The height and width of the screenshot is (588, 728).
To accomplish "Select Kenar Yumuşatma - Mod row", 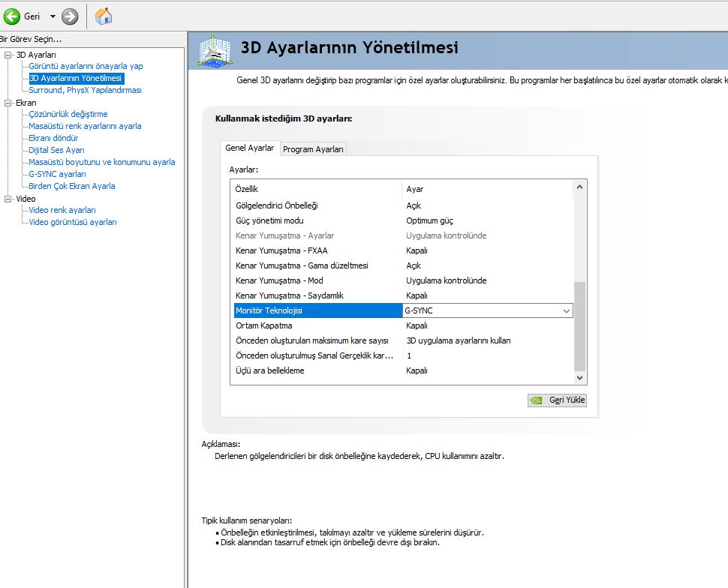I will [402, 280].
